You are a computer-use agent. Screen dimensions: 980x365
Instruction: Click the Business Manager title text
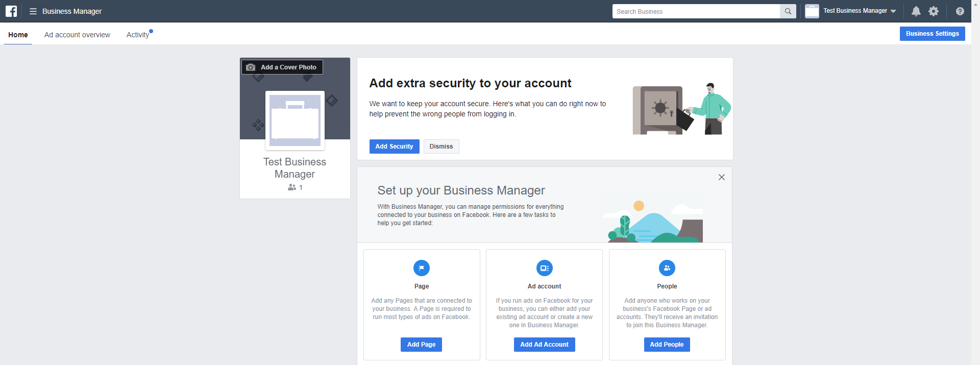pos(72,11)
